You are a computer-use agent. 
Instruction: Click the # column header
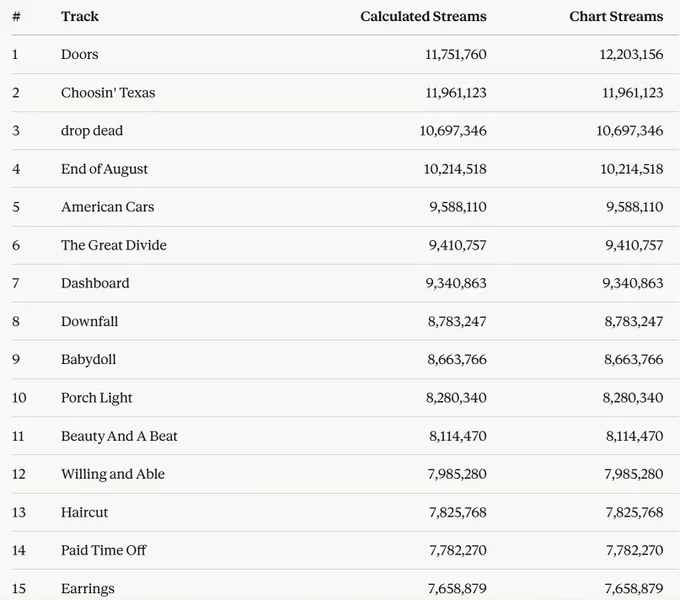pos(16,16)
